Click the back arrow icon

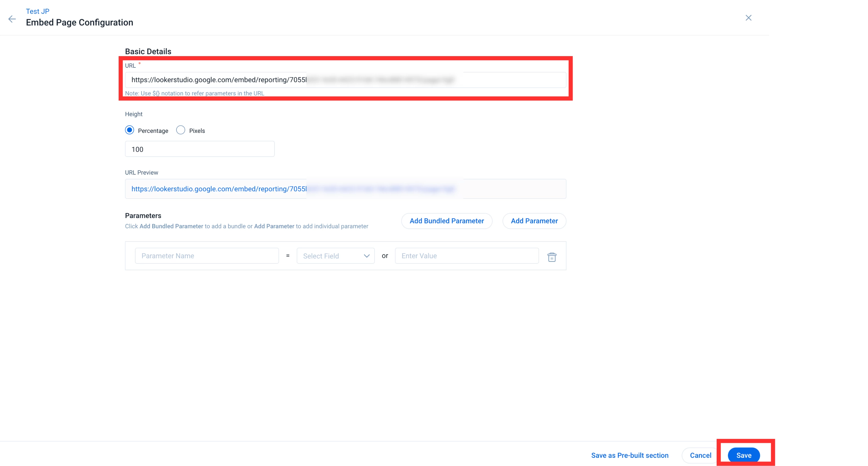(12, 19)
